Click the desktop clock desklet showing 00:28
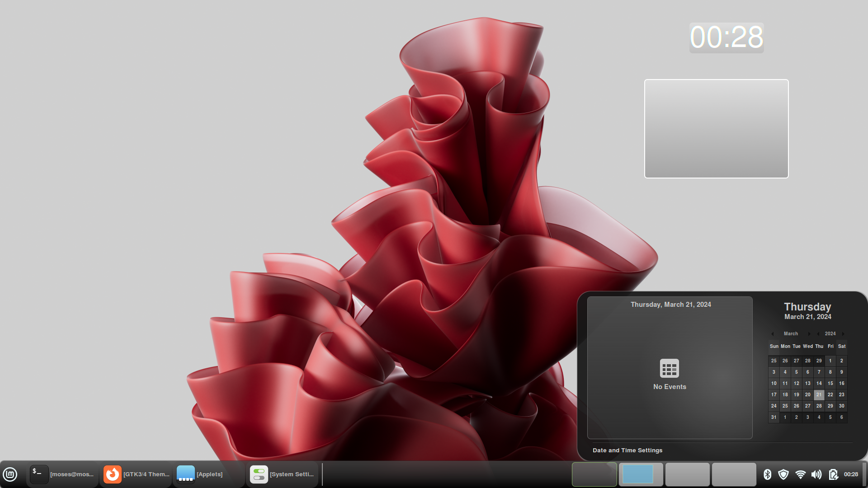868x488 pixels. pos(726,38)
